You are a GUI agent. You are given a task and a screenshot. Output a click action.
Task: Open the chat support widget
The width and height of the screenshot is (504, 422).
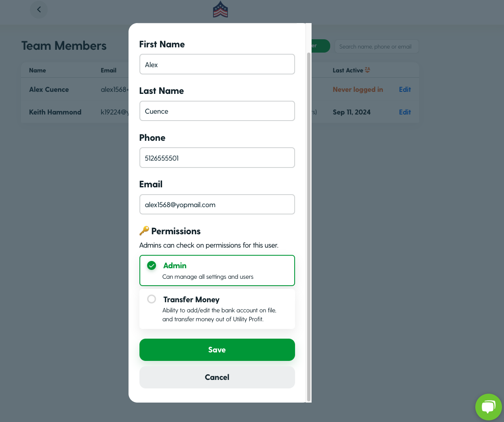(488, 407)
